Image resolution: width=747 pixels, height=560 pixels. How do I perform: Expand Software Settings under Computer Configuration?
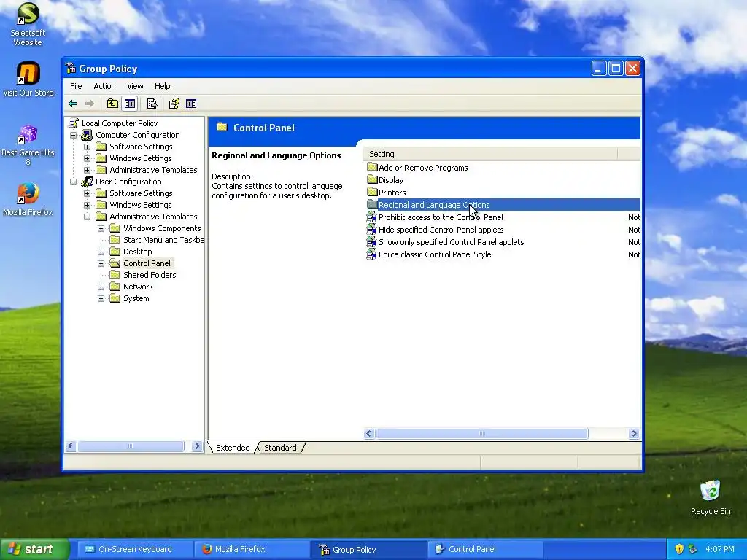(x=88, y=147)
